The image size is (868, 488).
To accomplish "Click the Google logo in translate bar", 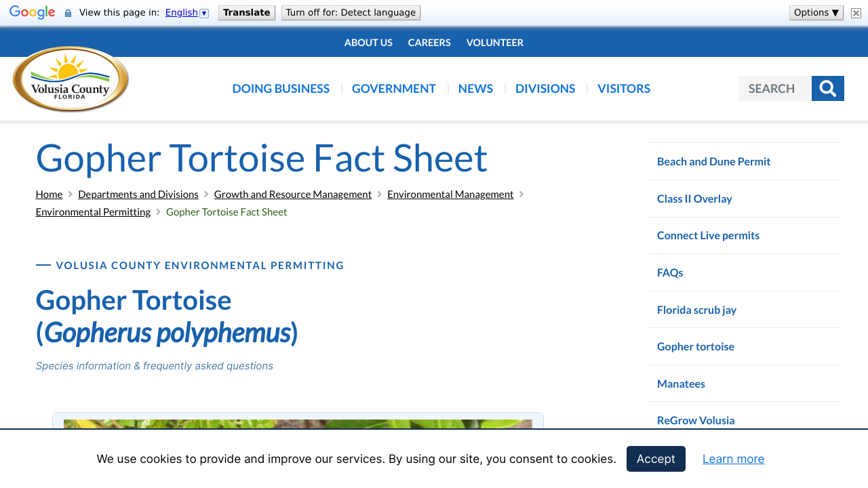I will (33, 13).
